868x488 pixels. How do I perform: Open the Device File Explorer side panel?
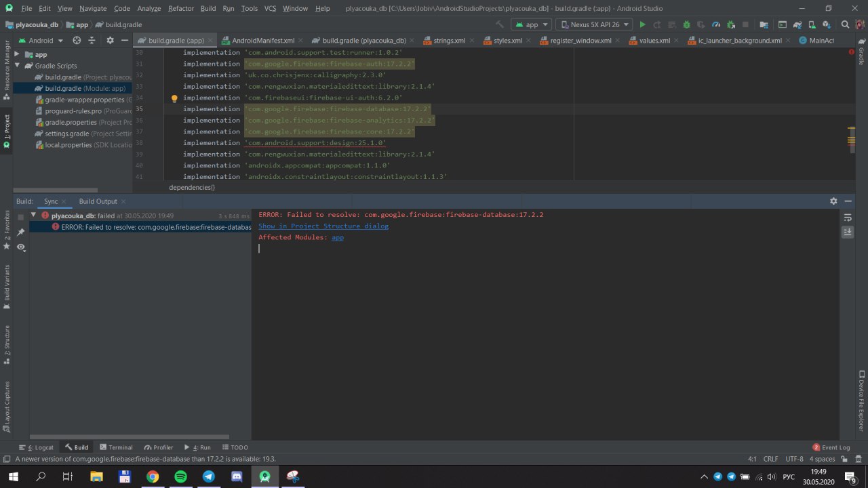(x=862, y=399)
